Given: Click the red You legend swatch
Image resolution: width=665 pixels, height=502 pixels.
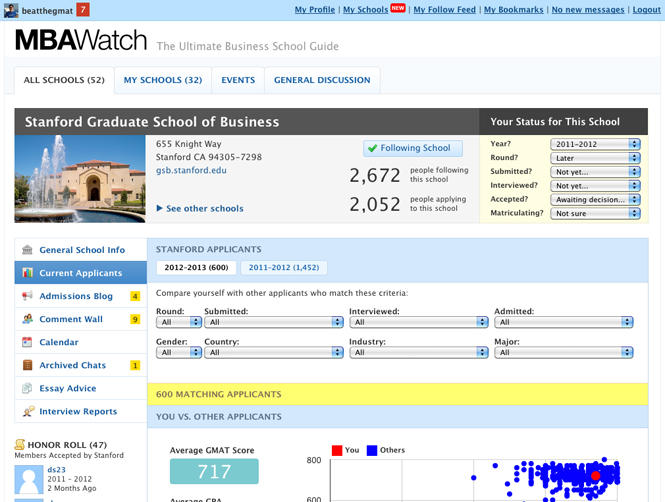Looking at the screenshot, I should 337,450.
